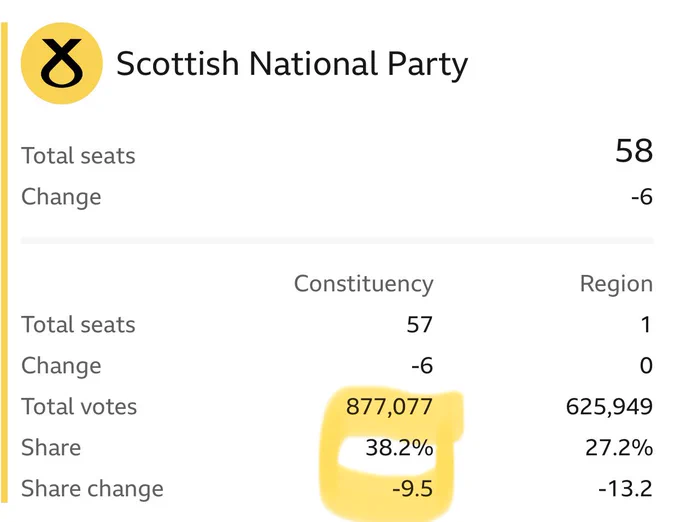Viewport: 680px width, 522px height.
Task: Click region total votes 625,949
Action: 609,407
